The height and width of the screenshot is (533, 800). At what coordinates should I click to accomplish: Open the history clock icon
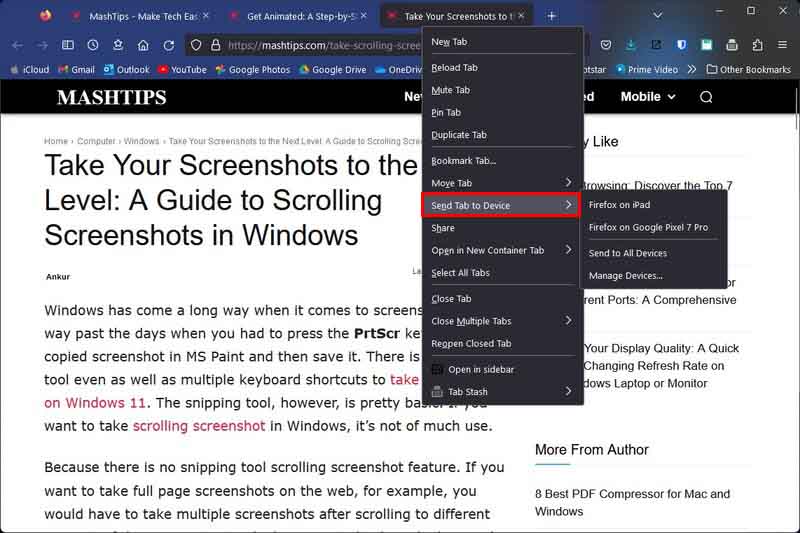(x=93, y=45)
